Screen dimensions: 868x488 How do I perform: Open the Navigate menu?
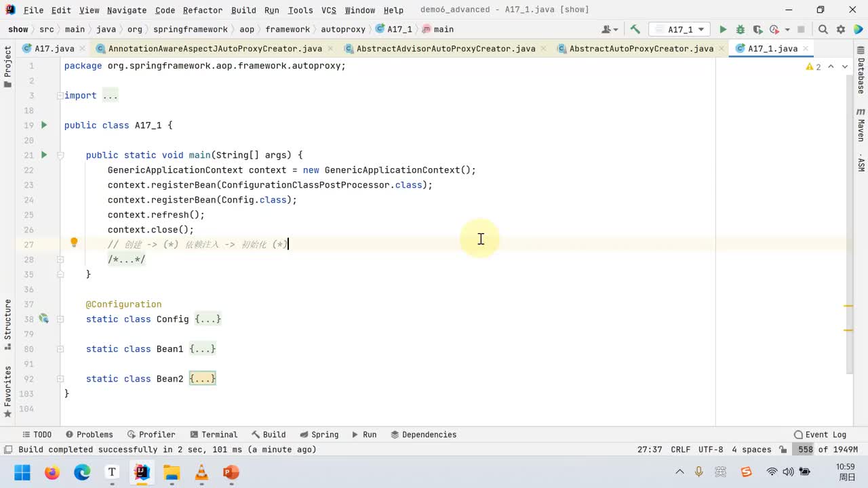click(x=127, y=10)
